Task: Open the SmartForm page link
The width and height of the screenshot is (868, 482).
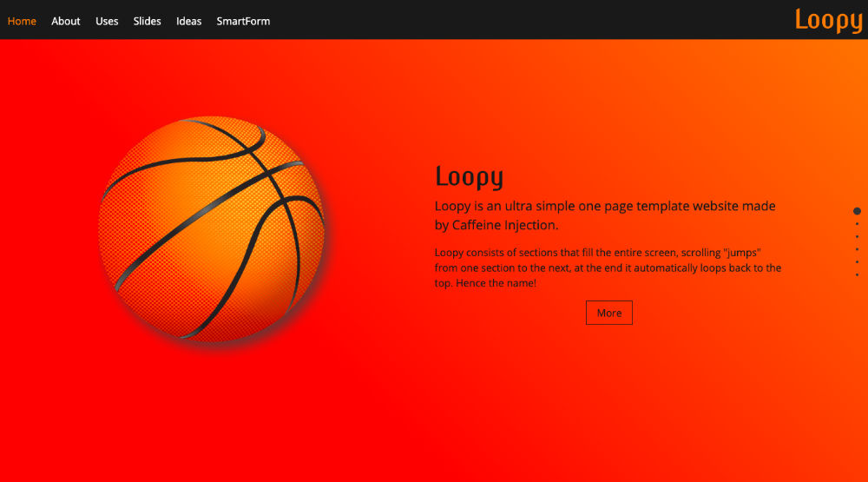Action: point(243,21)
